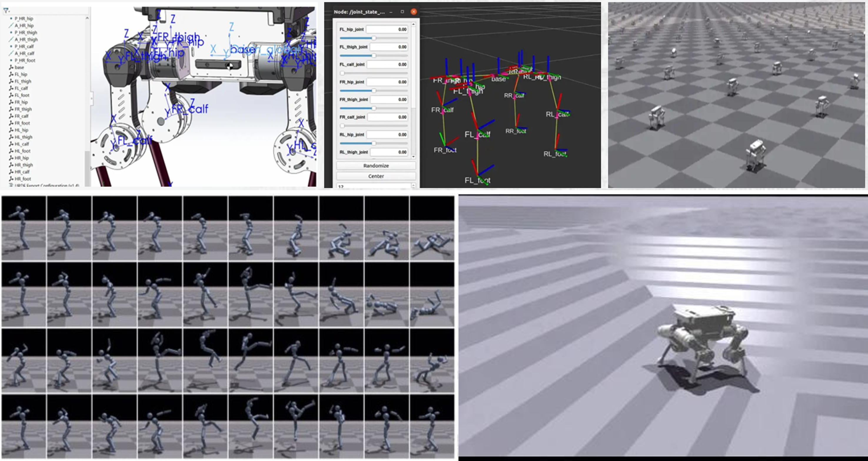Viewport: 868px width, 461px height.
Task: Click the point icon beside P_HR_hip
Action: pos(11,19)
